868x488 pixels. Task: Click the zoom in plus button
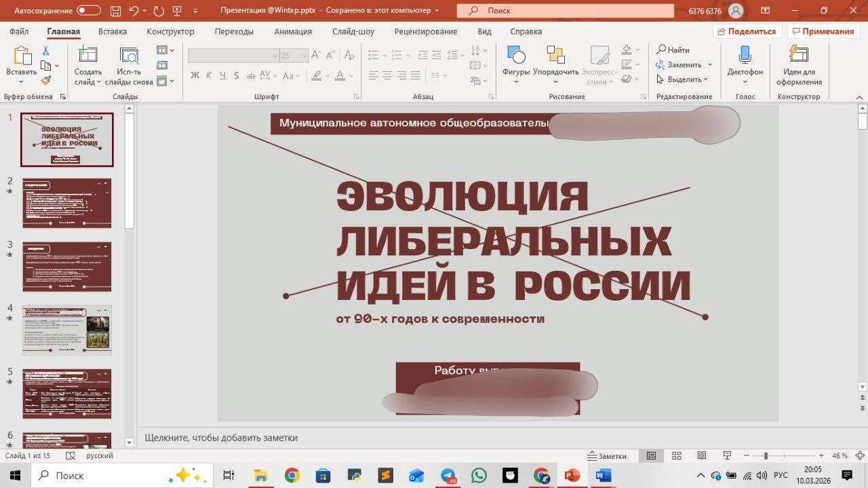tap(822, 456)
